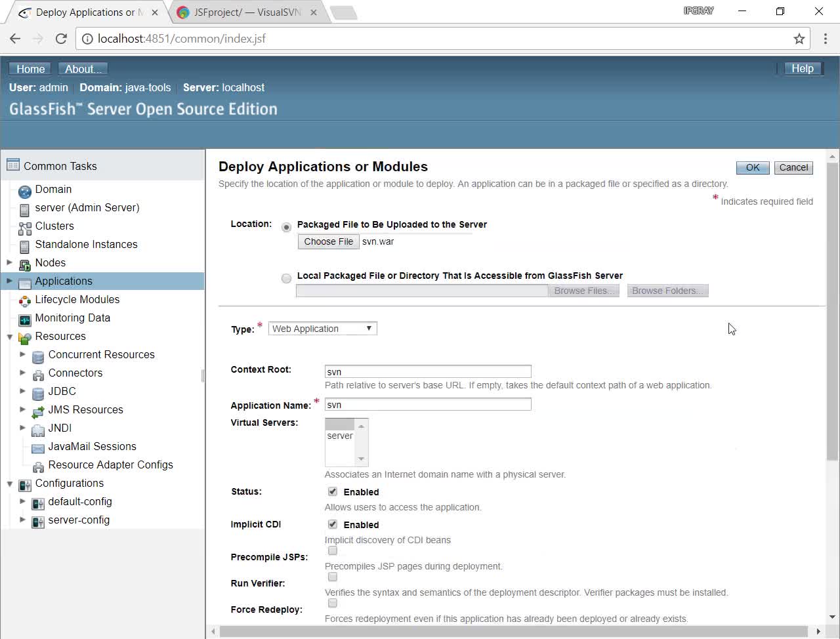Expand the Applications tree node
This screenshot has height=639, width=840.
9,281
